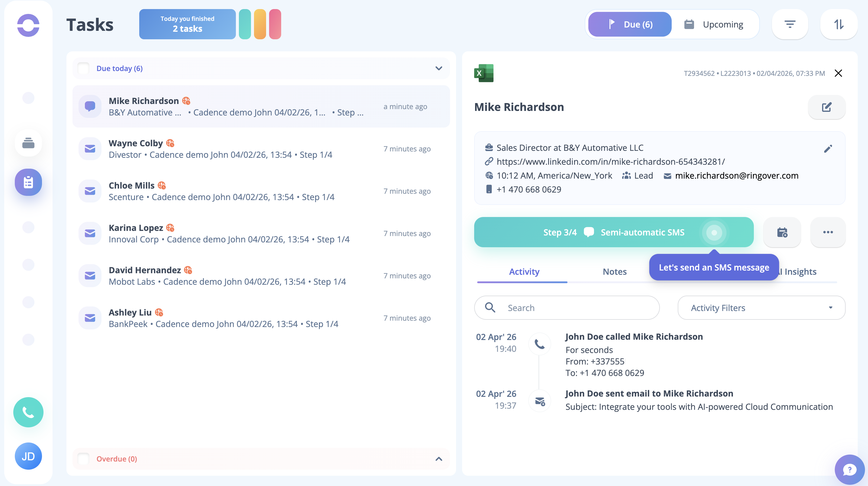Click the filter icon at top right
This screenshot has height=486, width=868.
point(789,24)
